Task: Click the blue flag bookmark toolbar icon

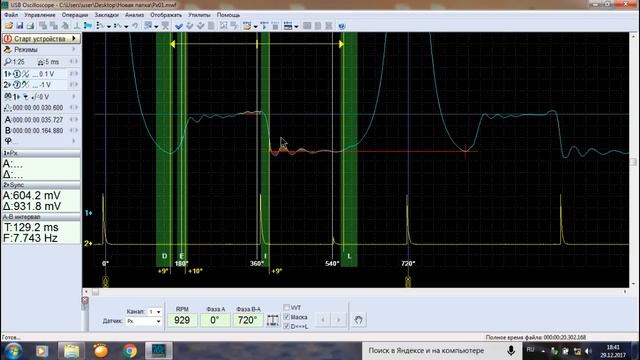Action: [87, 26]
